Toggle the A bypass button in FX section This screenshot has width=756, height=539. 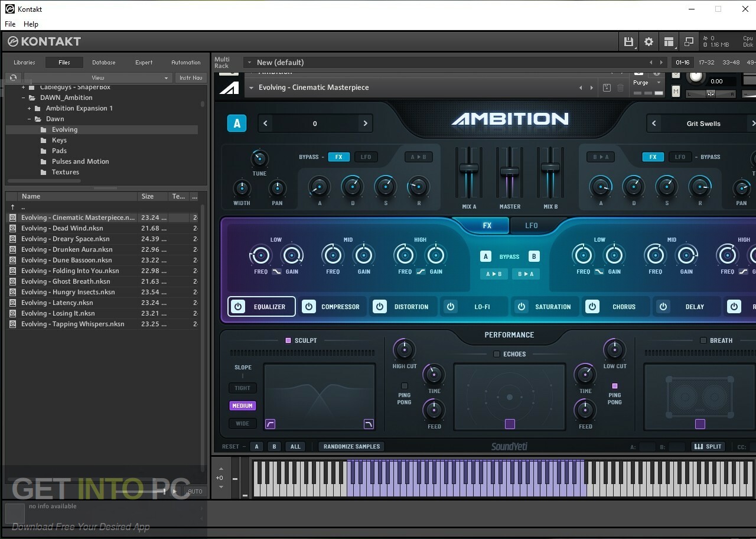[x=485, y=256]
